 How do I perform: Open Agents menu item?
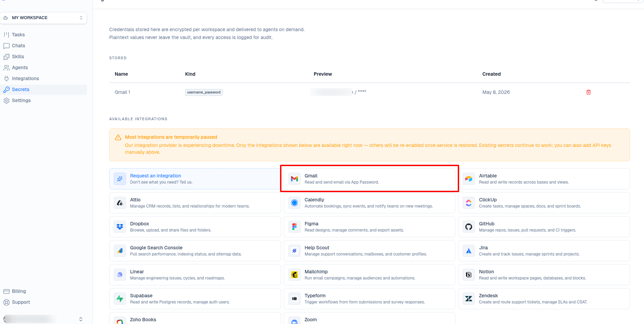[x=20, y=67]
